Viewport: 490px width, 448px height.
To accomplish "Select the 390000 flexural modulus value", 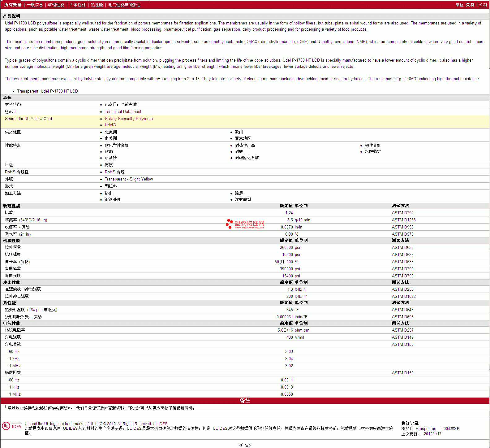I will pyautogui.click(x=286, y=269).
